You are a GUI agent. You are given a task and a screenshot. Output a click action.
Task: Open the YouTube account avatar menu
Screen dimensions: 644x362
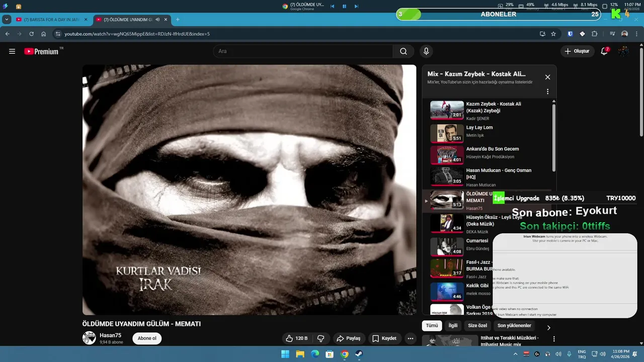pos(623,51)
